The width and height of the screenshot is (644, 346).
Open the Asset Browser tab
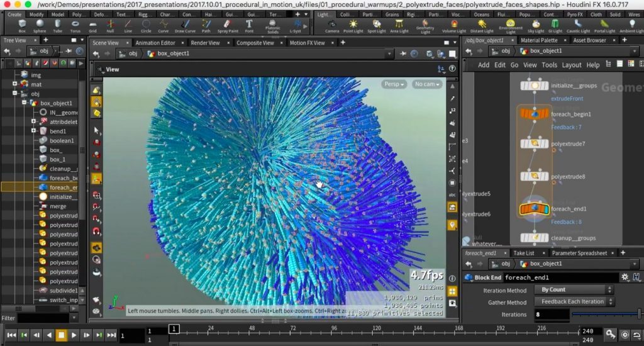589,40
